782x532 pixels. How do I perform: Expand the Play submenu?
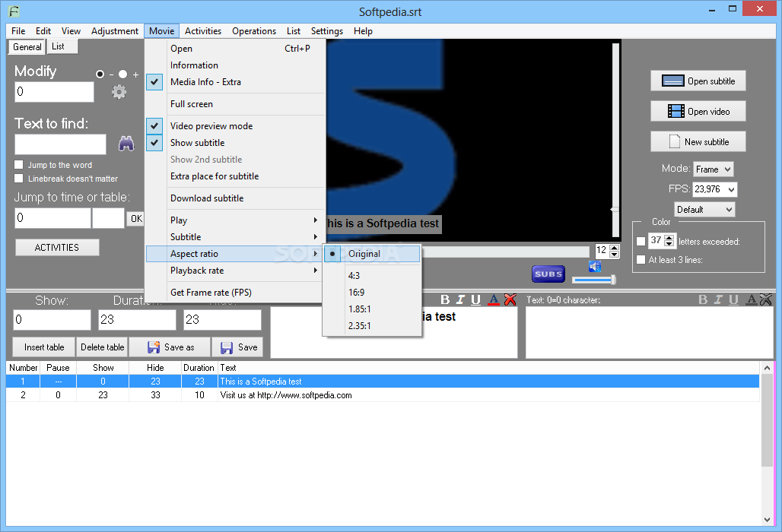(x=235, y=220)
